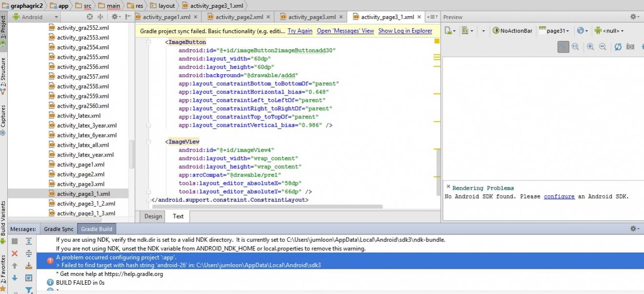Image resolution: width=644 pixels, height=294 pixels.
Task: Switch to Design tab
Action: click(x=153, y=216)
